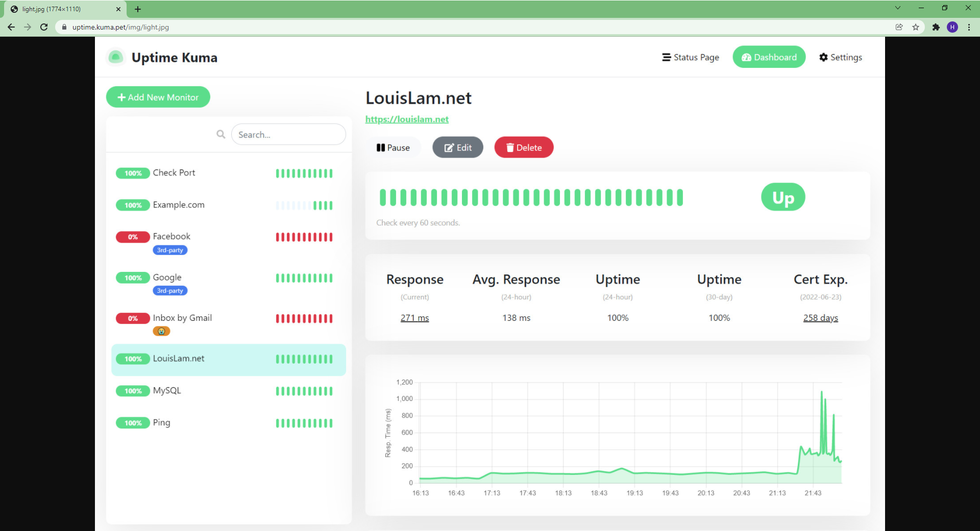Pause the LouisLam.net monitor
The height and width of the screenshot is (531, 980).
[393, 147]
